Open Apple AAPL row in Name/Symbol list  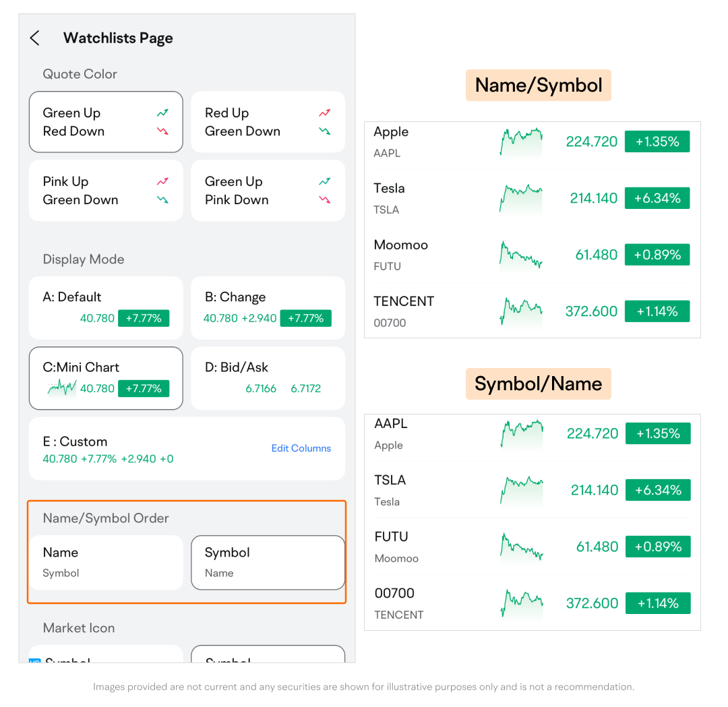pyautogui.click(x=532, y=142)
